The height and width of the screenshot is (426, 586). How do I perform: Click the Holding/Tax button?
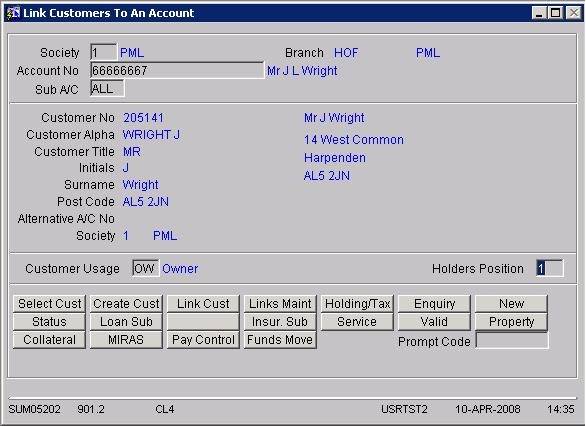pyautogui.click(x=357, y=303)
